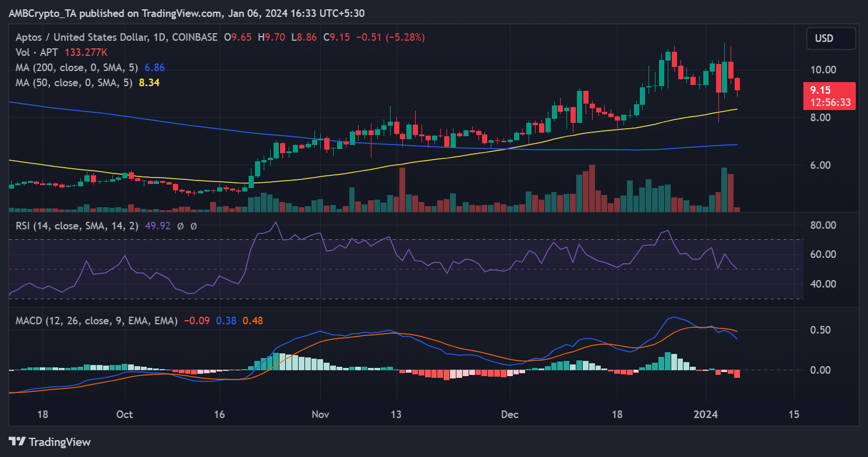Click the second Ø symbol in the RSI legend
The width and height of the screenshot is (868, 457).
point(193,226)
